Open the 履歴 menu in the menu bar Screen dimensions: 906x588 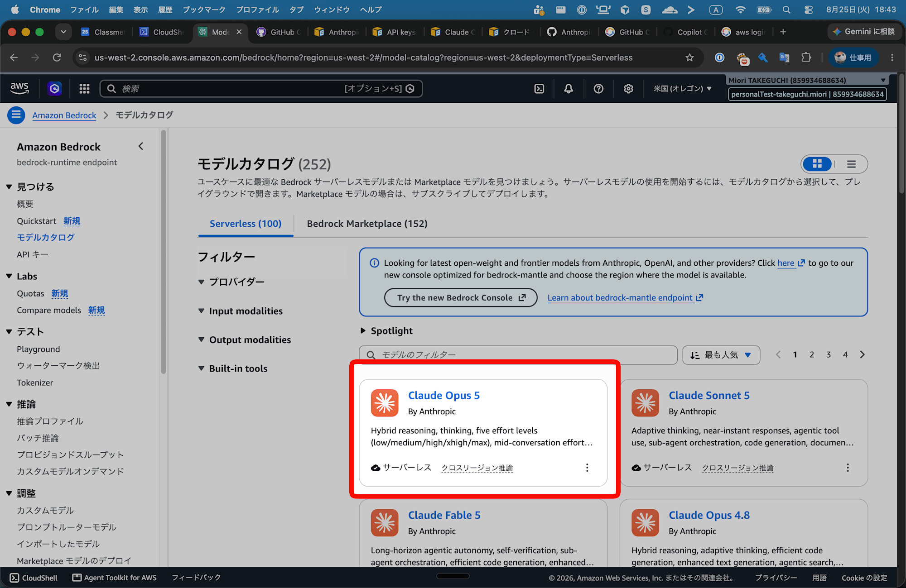pos(165,10)
